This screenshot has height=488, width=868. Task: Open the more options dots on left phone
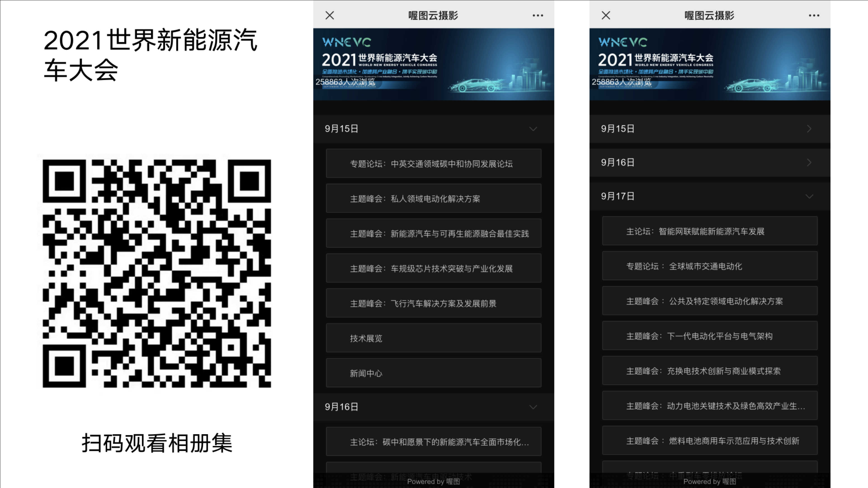point(538,16)
